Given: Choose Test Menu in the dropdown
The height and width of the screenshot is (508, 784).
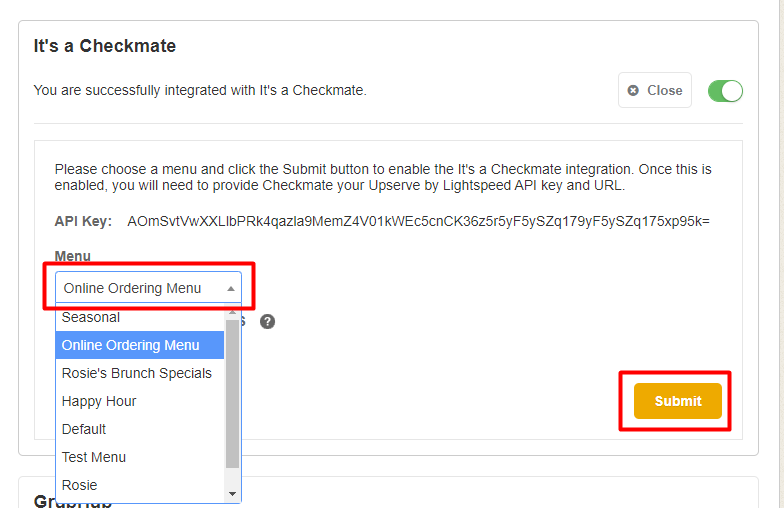Looking at the screenshot, I should [94, 457].
